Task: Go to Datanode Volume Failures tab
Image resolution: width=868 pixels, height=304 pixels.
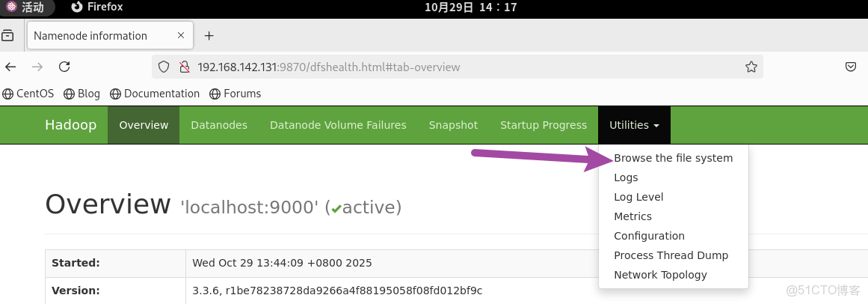Action: (x=338, y=125)
